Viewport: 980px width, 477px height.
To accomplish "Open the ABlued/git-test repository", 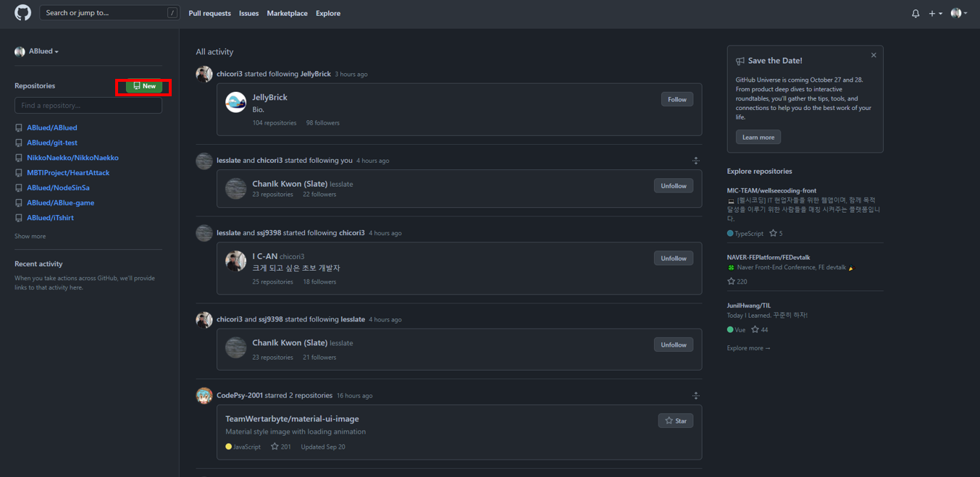I will click(52, 143).
